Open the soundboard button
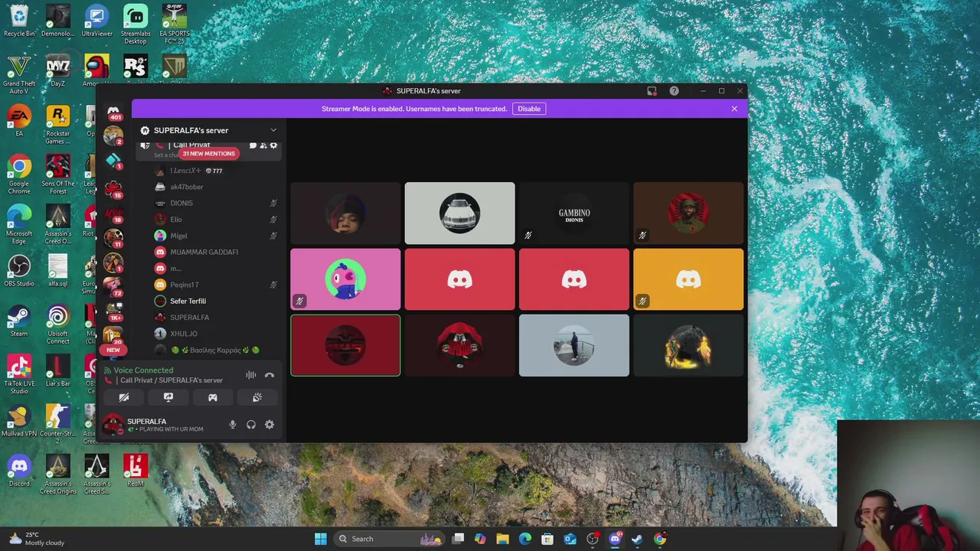The height and width of the screenshot is (551, 980). (x=257, y=397)
